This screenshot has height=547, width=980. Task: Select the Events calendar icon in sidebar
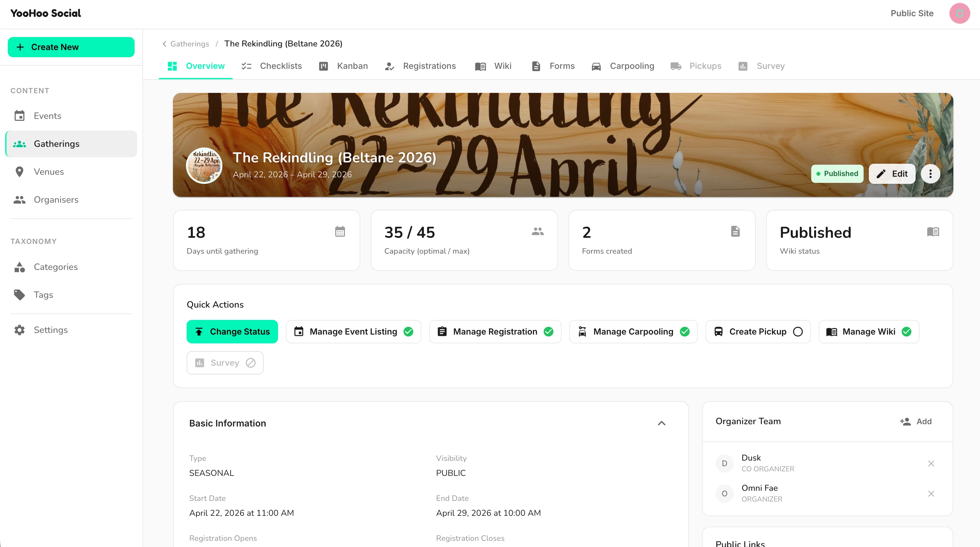tap(20, 116)
